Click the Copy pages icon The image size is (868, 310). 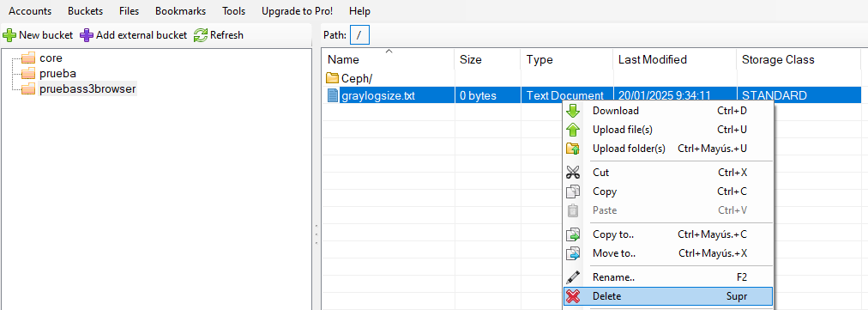[x=573, y=191]
